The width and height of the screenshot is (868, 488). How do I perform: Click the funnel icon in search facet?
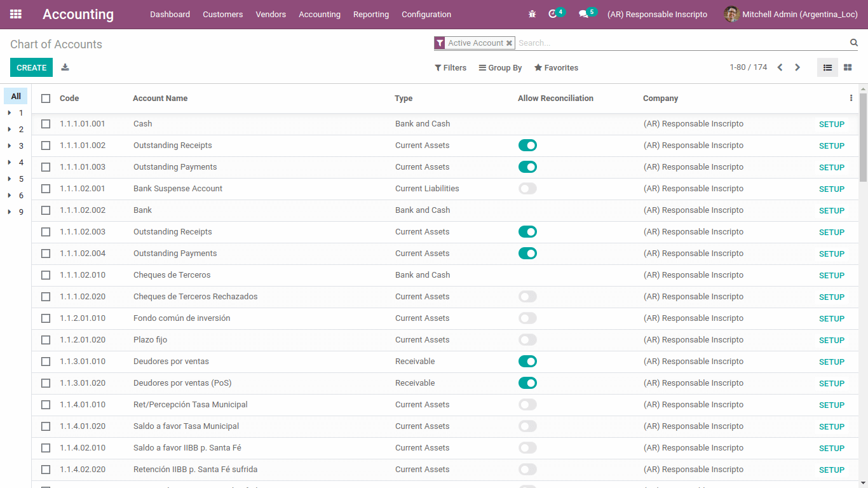(x=440, y=43)
